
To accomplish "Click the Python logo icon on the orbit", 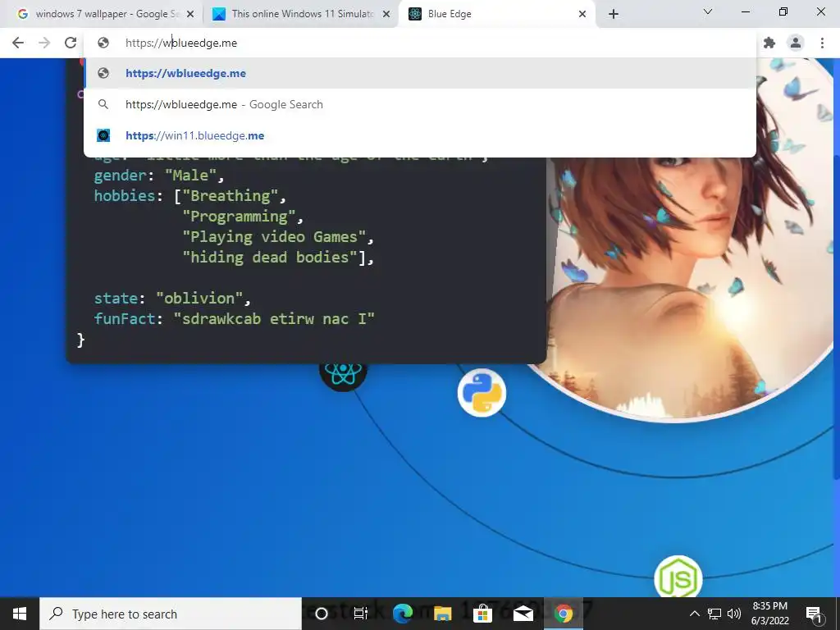I will (x=482, y=393).
